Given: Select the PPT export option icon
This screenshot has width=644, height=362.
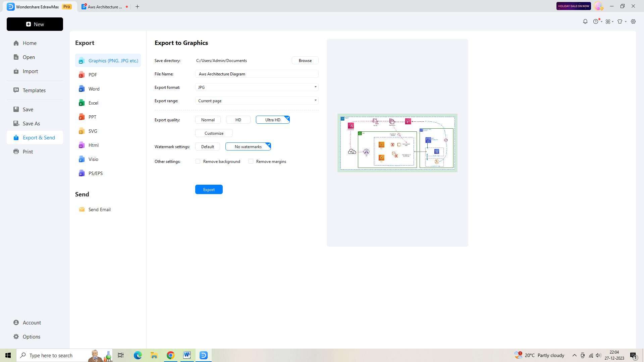Looking at the screenshot, I should [x=82, y=117].
